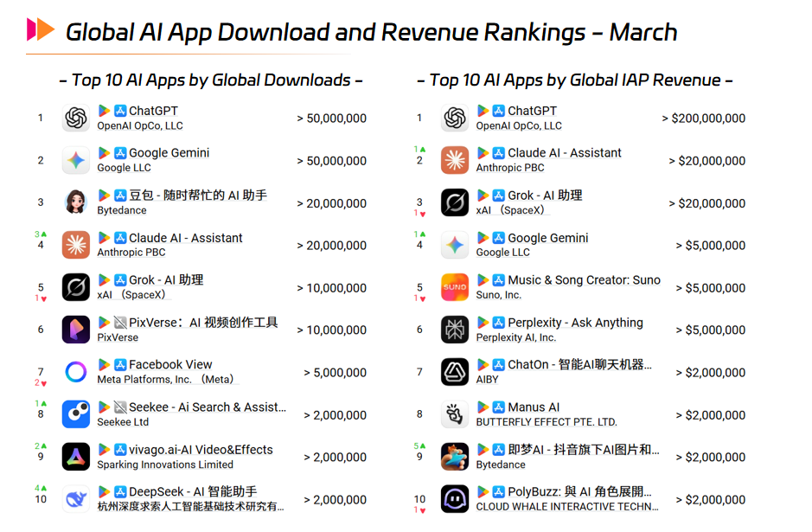Click the Manus AI robot icon
Image resolution: width=812 pixels, height=532 pixels.
(x=454, y=413)
